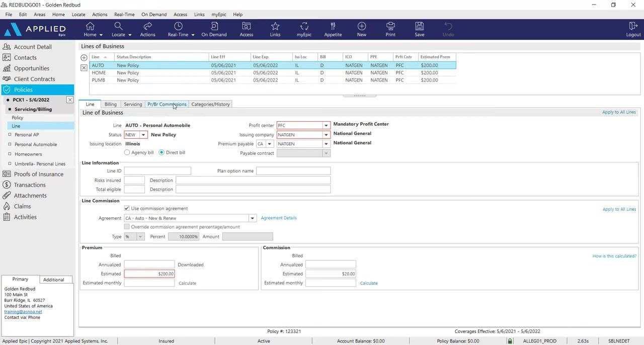Click the Plan option name field
644x345 pixels.
coord(293,171)
